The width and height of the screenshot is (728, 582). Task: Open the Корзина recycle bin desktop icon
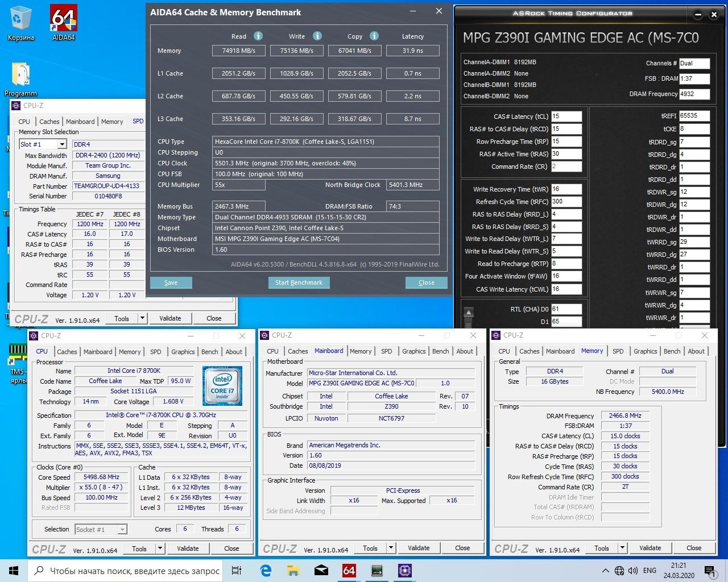[x=20, y=24]
